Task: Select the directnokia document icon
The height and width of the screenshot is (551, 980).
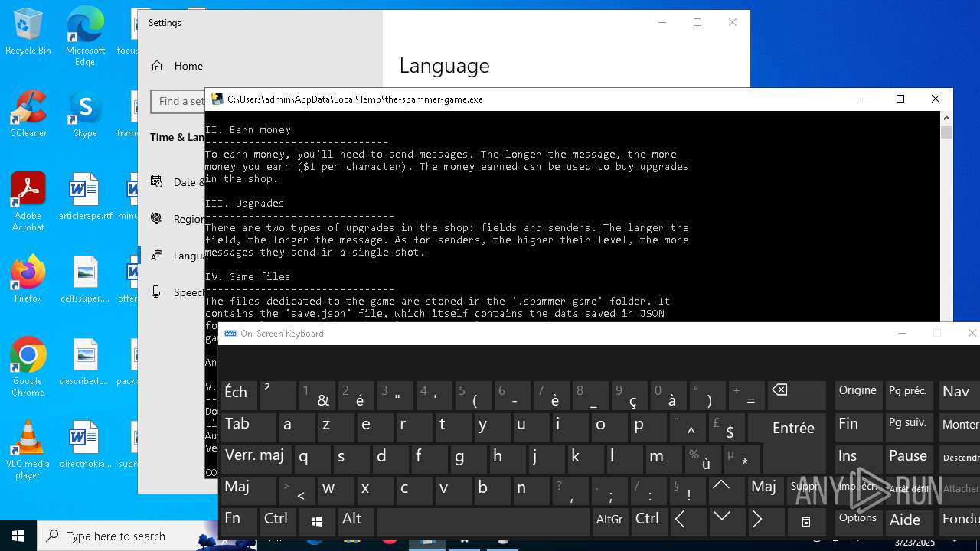Action: [85, 445]
